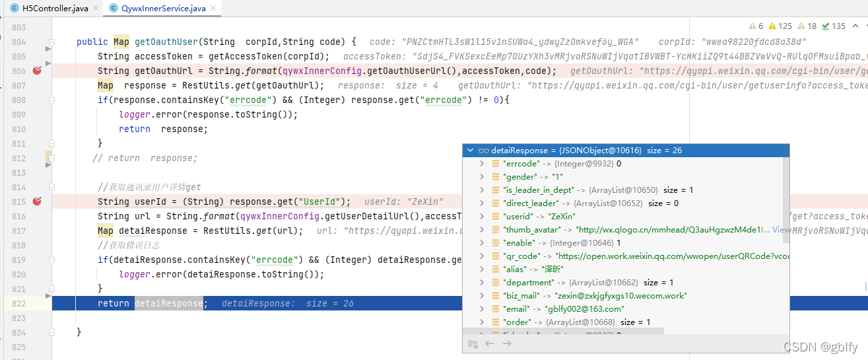Click the map-entry icon of "department"
Image resolution: width=868 pixels, height=360 pixels.
496,283
